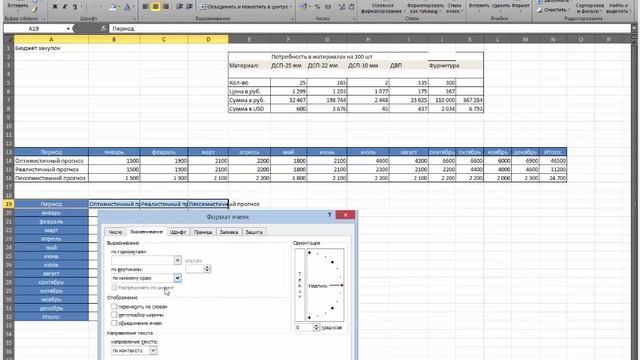Open the 'по вертикали' alignment dropdown
This screenshot has height=360, width=640.
[x=177, y=278]
